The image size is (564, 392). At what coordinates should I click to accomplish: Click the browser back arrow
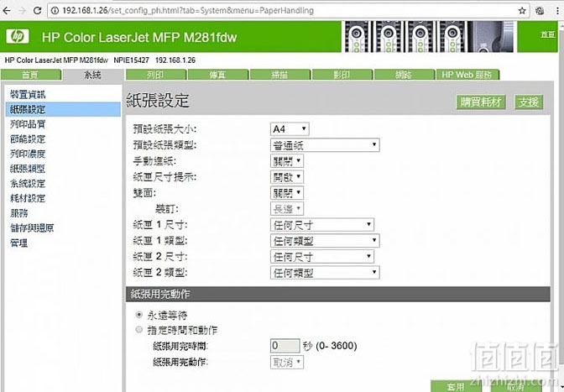pyautogui.click(x=6, y=10)
